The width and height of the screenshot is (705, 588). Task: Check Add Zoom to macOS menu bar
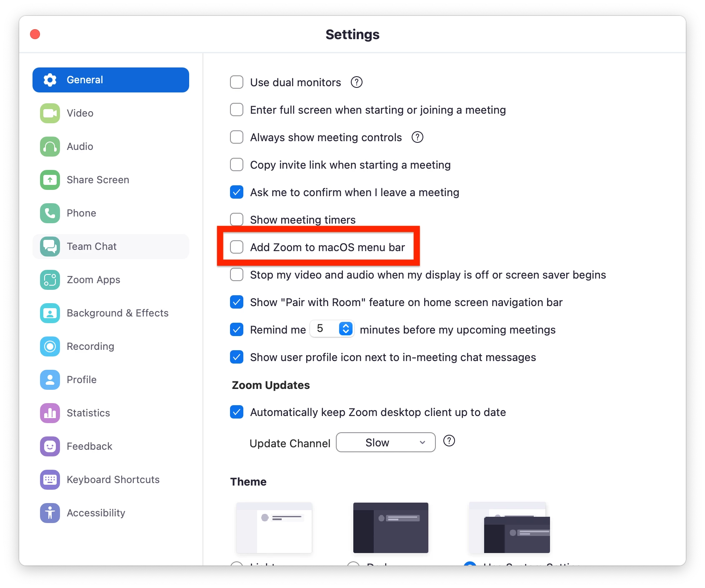(x=237, y=247)
